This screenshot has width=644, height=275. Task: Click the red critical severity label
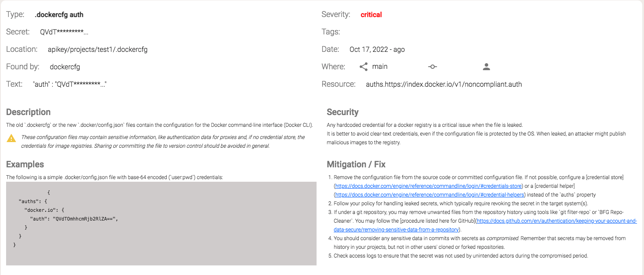click(371, 15)
